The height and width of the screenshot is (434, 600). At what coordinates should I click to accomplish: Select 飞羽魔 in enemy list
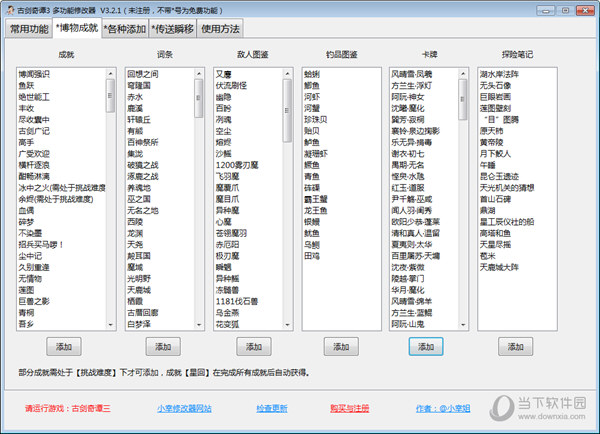point(227,176)
